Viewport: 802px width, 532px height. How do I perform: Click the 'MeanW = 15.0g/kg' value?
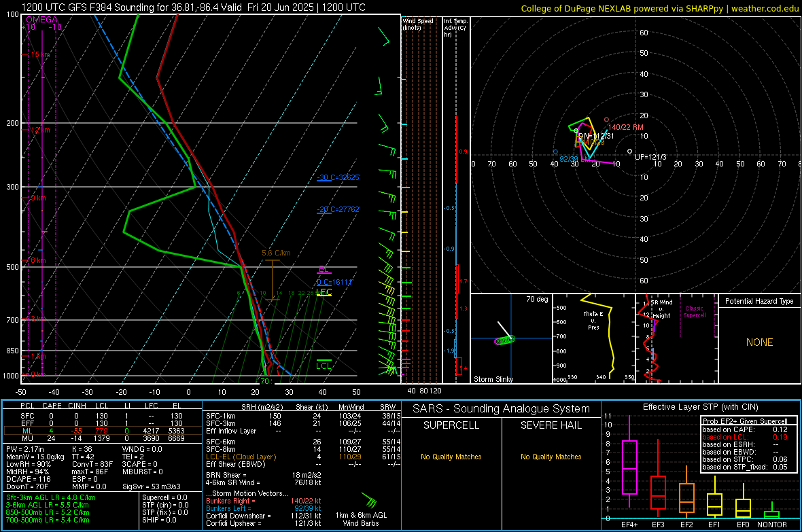(x=35, y=457)
